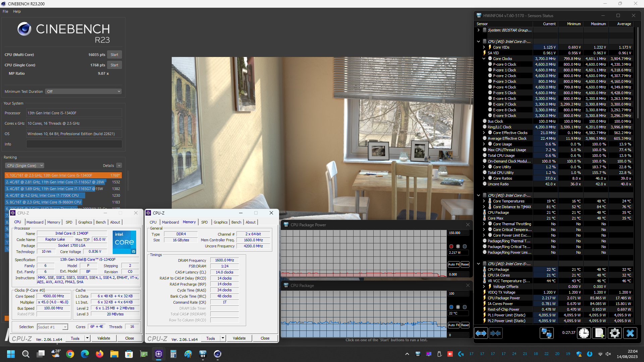Expand Core Usage sensor row
Viewport: 644px width, 362px height.
tap(484, 144)
